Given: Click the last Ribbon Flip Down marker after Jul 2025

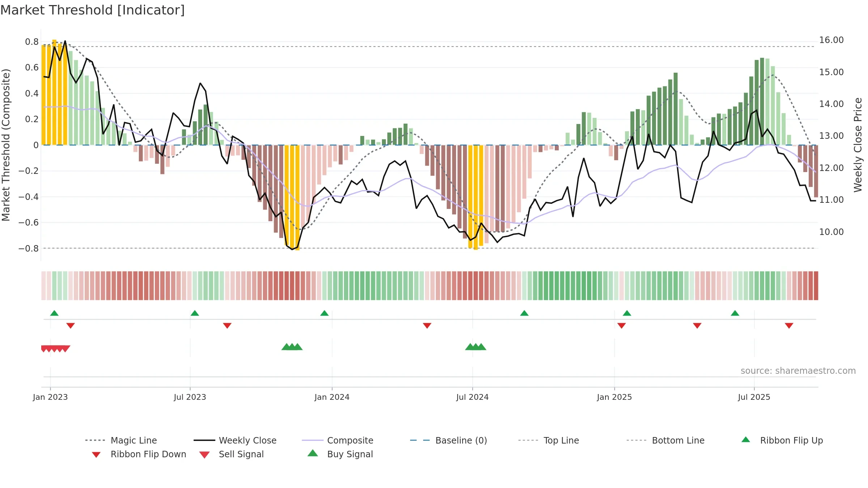Looking at the screenshot, I should click(789, 326).
